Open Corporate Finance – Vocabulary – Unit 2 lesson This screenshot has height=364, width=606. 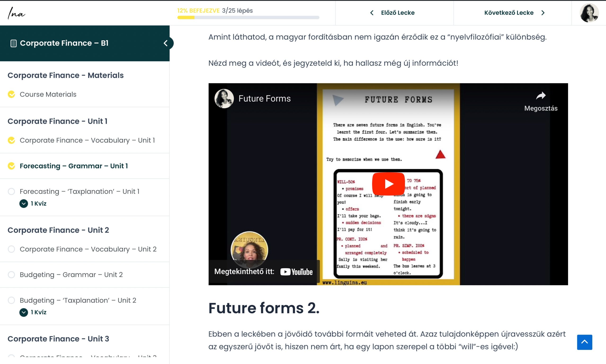(x=88, y=249)
